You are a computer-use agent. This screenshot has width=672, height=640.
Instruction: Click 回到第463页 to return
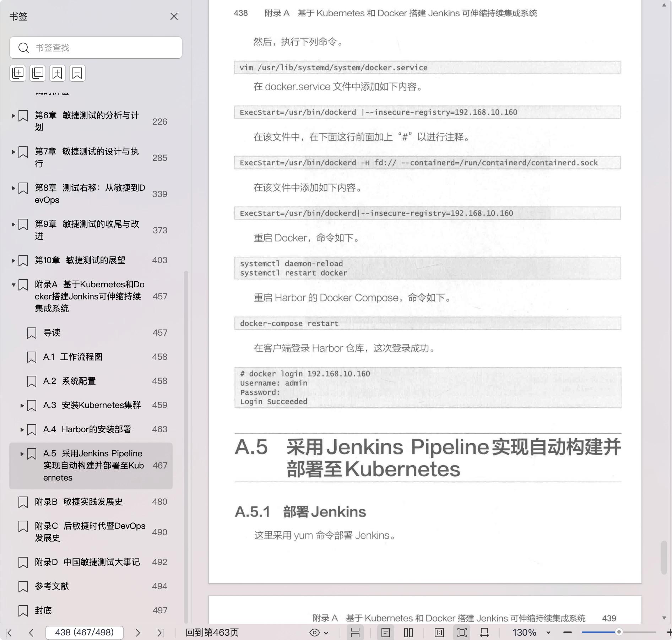point(212,633)
